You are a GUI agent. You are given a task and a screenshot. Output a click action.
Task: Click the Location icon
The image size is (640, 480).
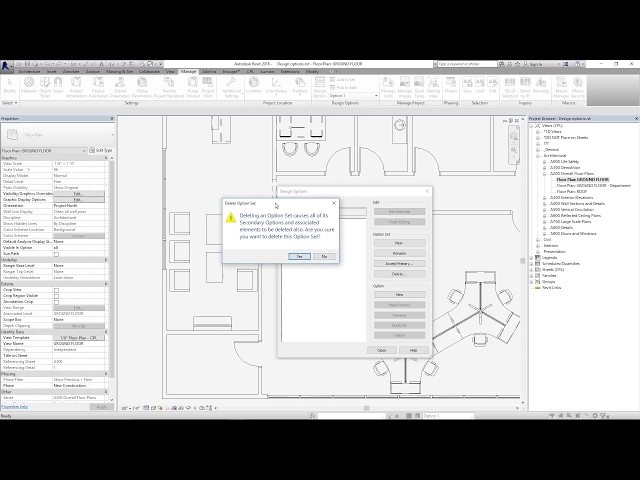[x=254, y=86]
